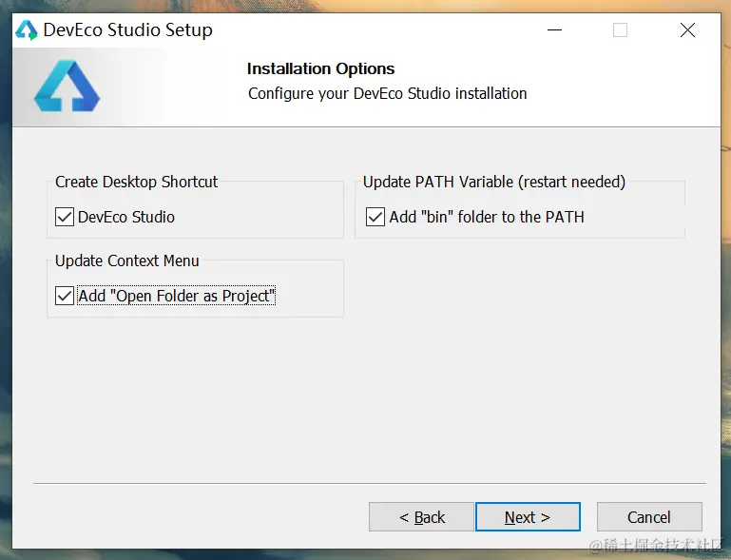Click the "Create Desktop Shortcut" group label
This screenshot has width=731, height=560.
[136, 182]
